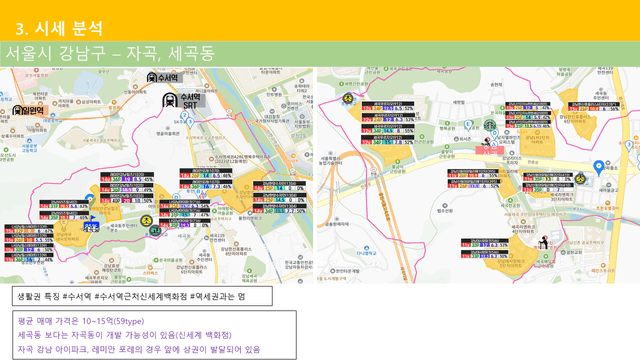Click the 서울시 강남구 – 자곡, 세곡동 heading
Viewport: 640px width, 360px height.
pyautogui.click(x=110, y=53)
